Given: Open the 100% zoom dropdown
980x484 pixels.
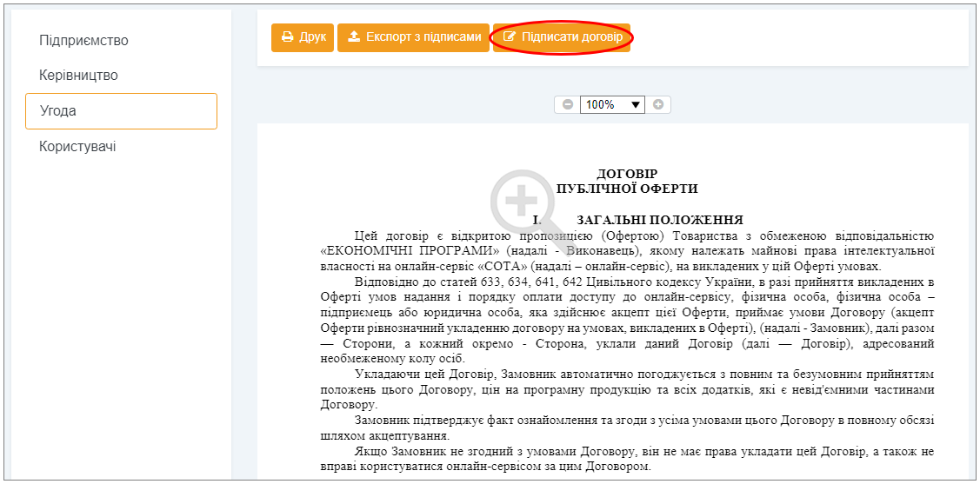Looking at the screenshot, I should click(612, 105).
